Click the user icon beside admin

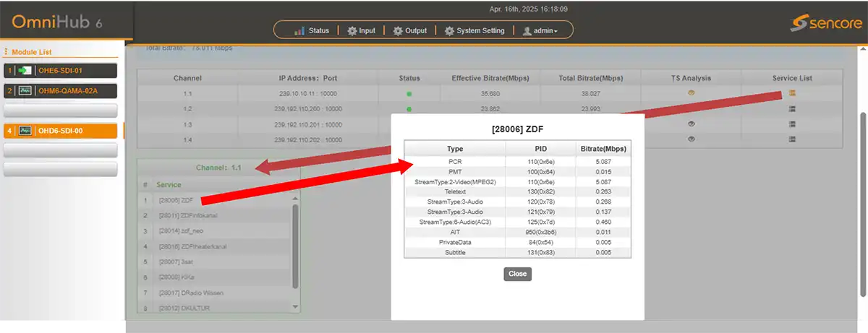(527, 30)
